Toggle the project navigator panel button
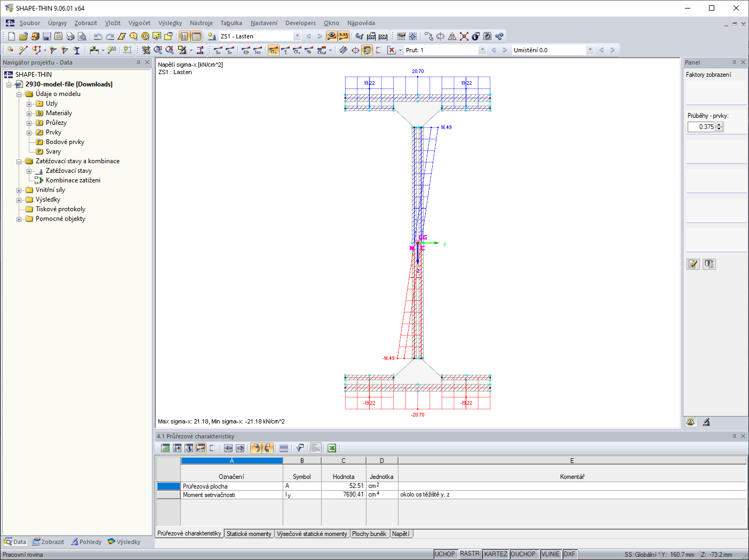Viewport: 749px width, 560px height. pyautogui.click(x=185, y=36)
